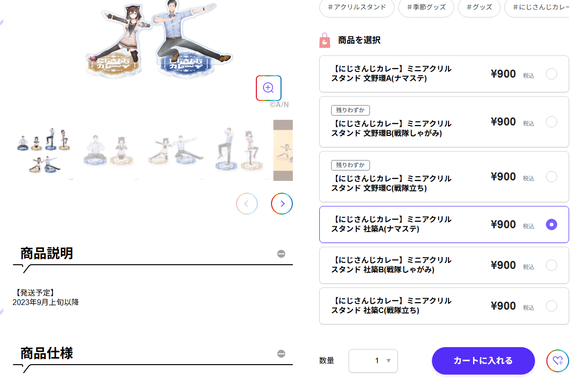Open the #にじさんじカレー tag

pos(539,7)
